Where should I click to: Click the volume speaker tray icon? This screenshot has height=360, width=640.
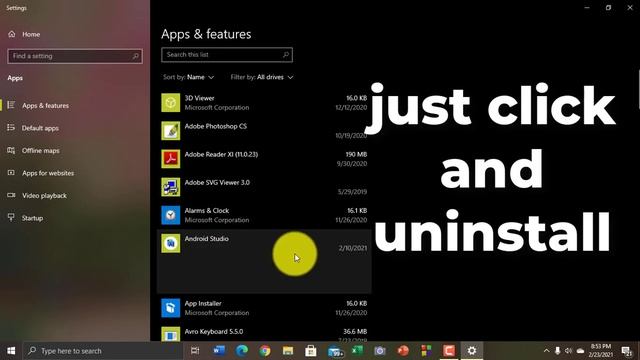569,351
